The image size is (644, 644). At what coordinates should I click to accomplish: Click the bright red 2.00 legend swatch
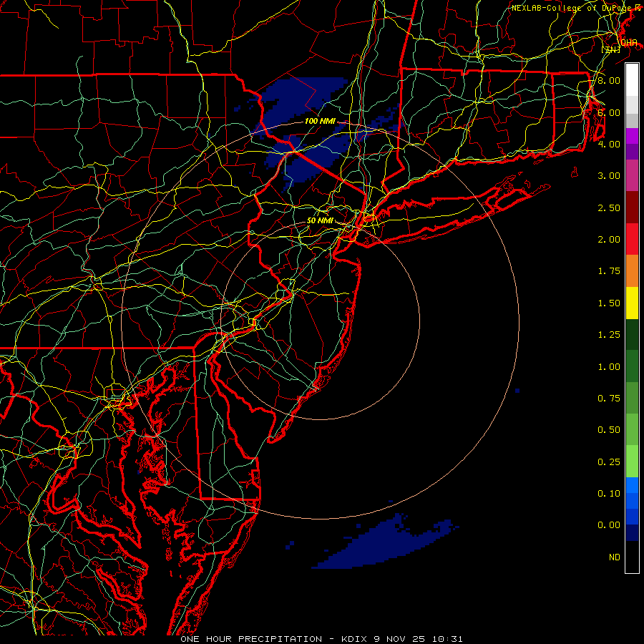tap(632, 239)
